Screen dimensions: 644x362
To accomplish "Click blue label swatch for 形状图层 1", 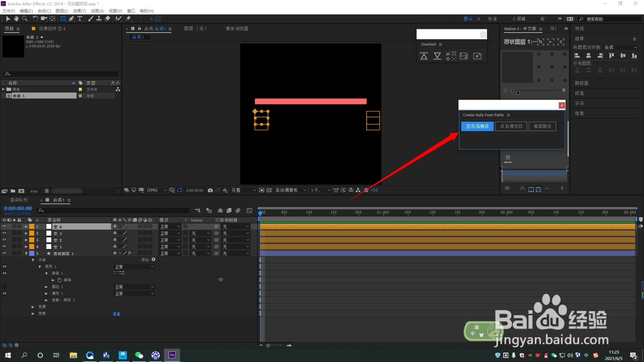I will click(x=31, y=253).
